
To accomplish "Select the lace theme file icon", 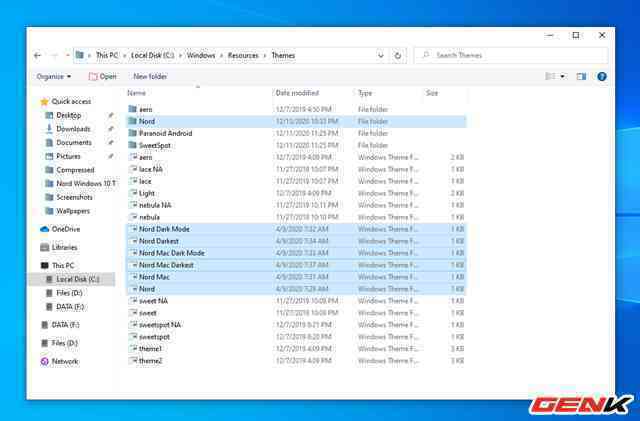I will click(133, 181).
